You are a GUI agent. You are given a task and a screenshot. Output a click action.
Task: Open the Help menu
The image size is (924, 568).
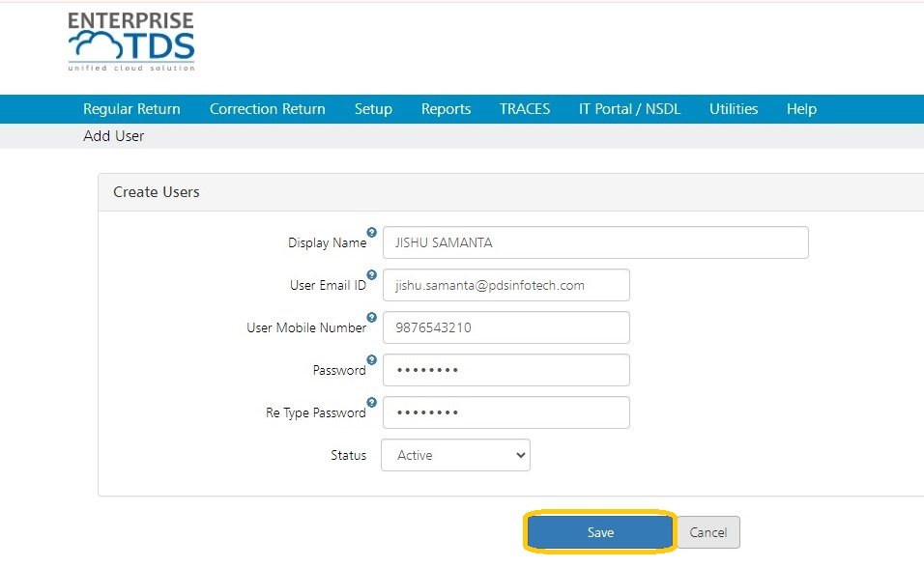click(x=800, y=109)
